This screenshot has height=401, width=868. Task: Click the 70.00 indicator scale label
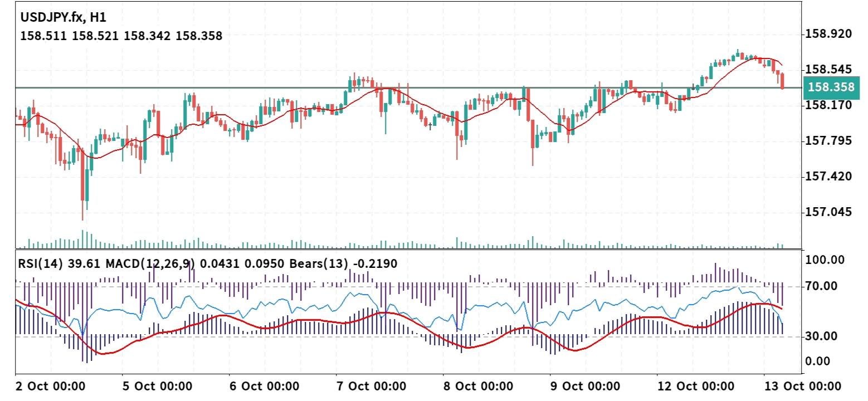coord(822,286)
